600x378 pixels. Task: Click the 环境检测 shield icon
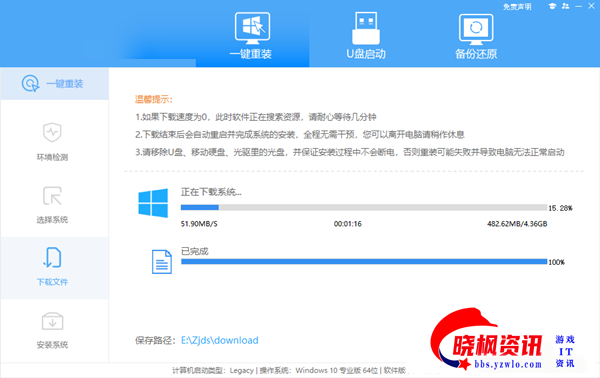point(52,132)
